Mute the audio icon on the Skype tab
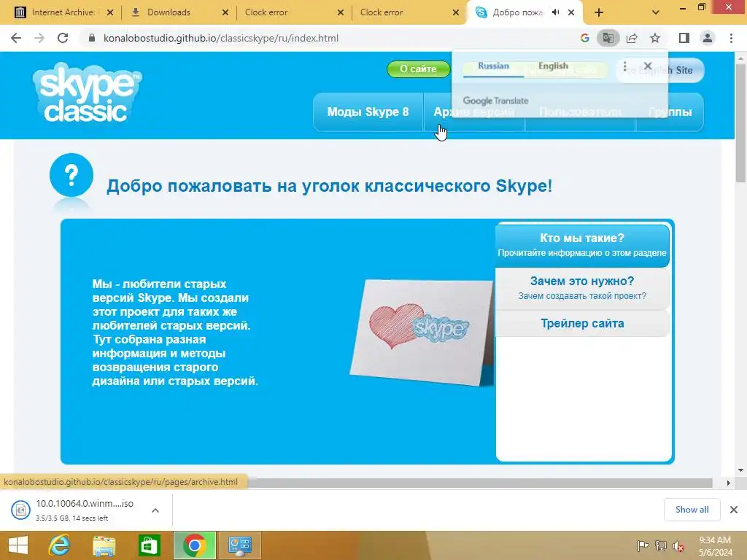 pos(555,12)
